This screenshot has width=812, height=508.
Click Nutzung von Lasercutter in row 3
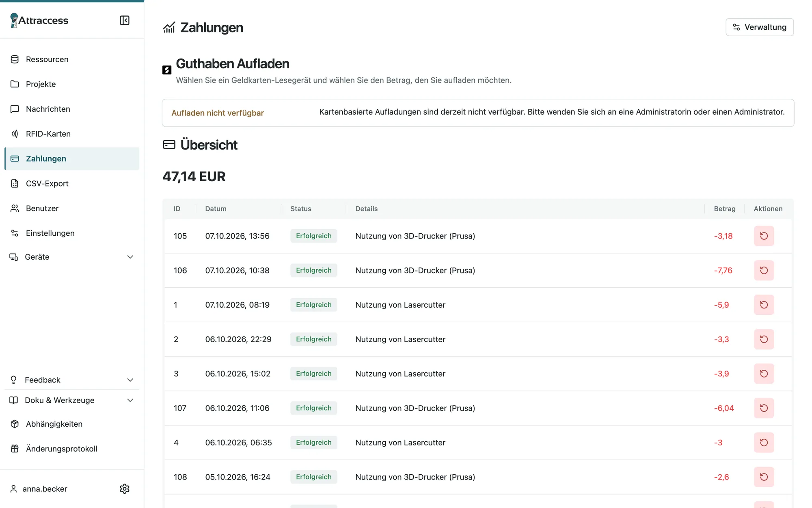(400, 373)
